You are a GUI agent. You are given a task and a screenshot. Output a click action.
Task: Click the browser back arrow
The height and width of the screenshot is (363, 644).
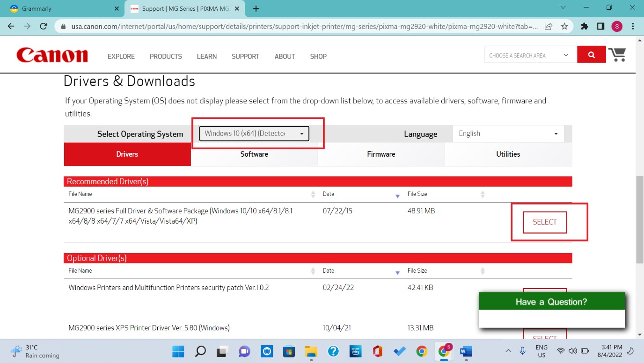(10, 27)
